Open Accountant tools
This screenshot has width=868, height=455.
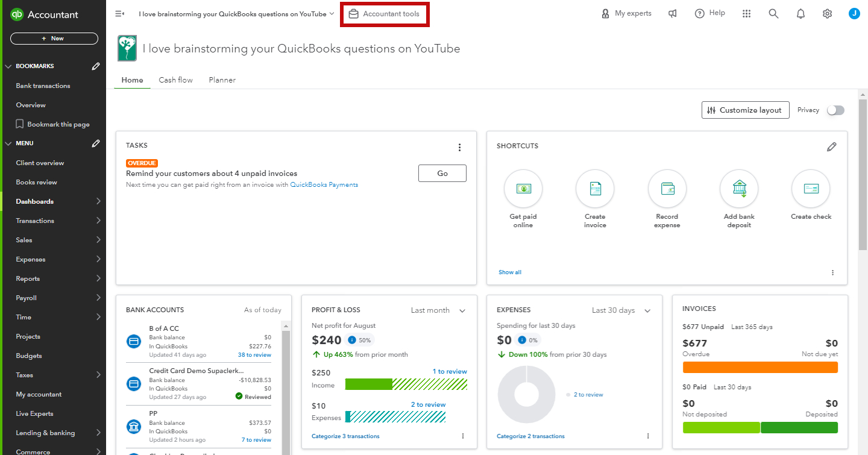click(x=385, y=14)
